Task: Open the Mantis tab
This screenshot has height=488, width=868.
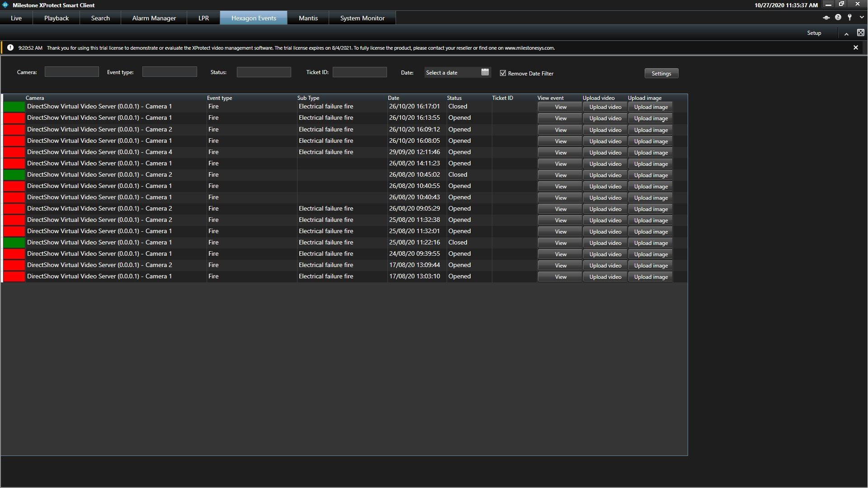Action: coord(308,18)
